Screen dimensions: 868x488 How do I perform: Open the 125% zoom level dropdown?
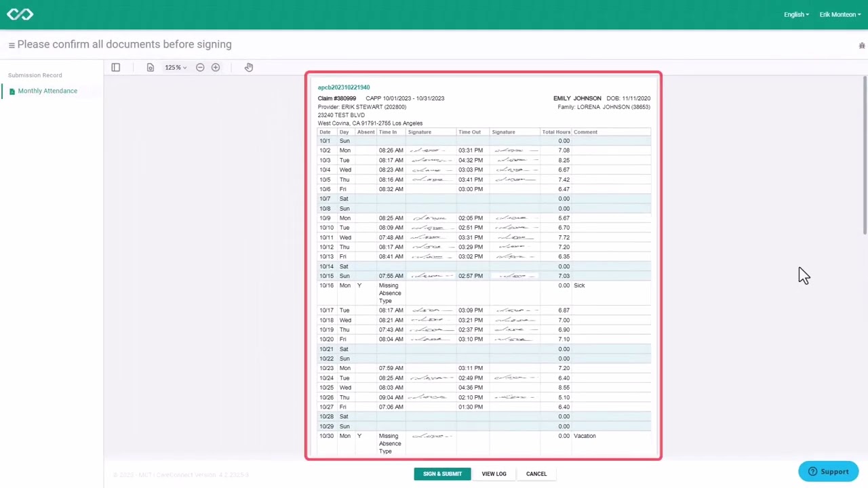[x=176, y=68]
